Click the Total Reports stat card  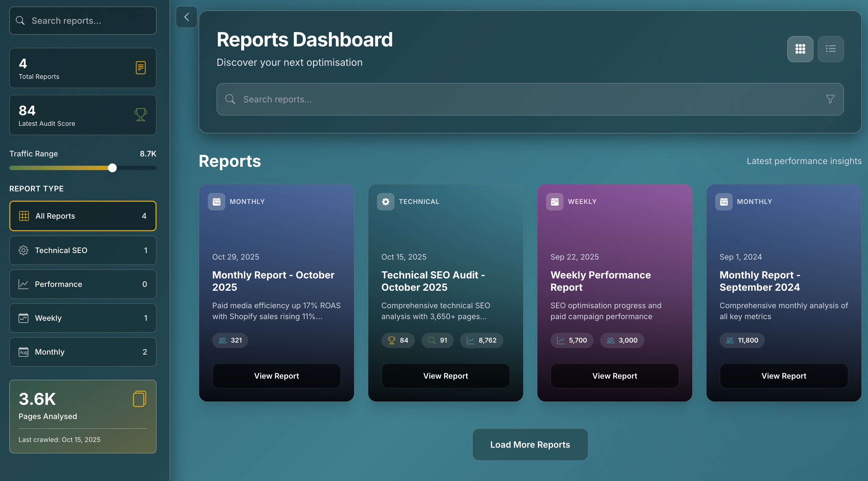point(83,68)
